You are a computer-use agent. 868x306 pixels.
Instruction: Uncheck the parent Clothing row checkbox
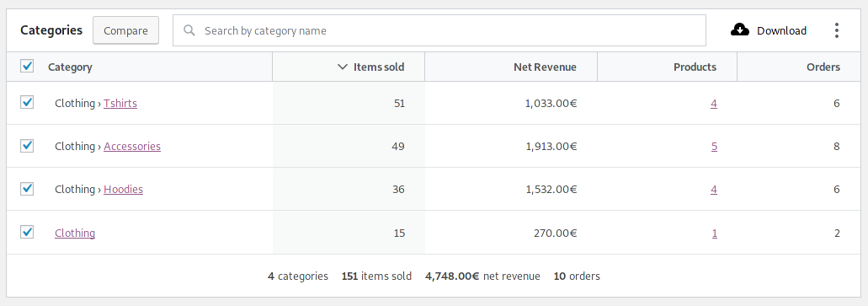(27, 233)
